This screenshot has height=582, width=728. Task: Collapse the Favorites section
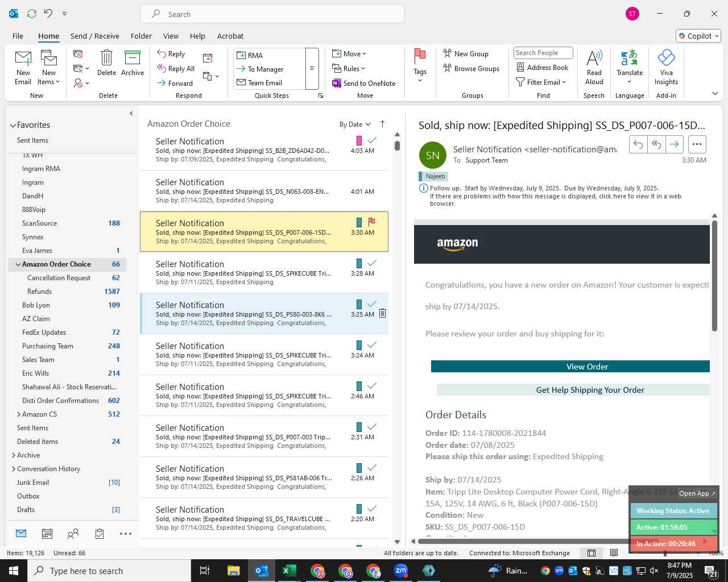[x=13, y=125]
